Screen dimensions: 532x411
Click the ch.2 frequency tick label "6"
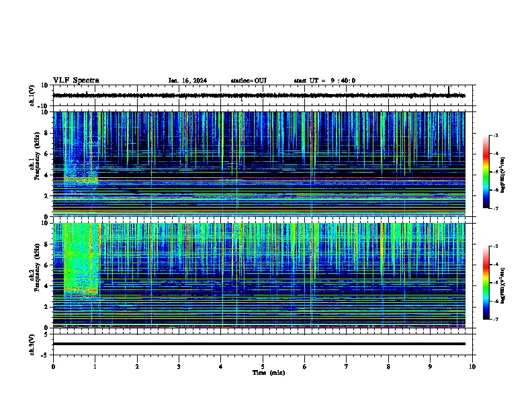47,265
